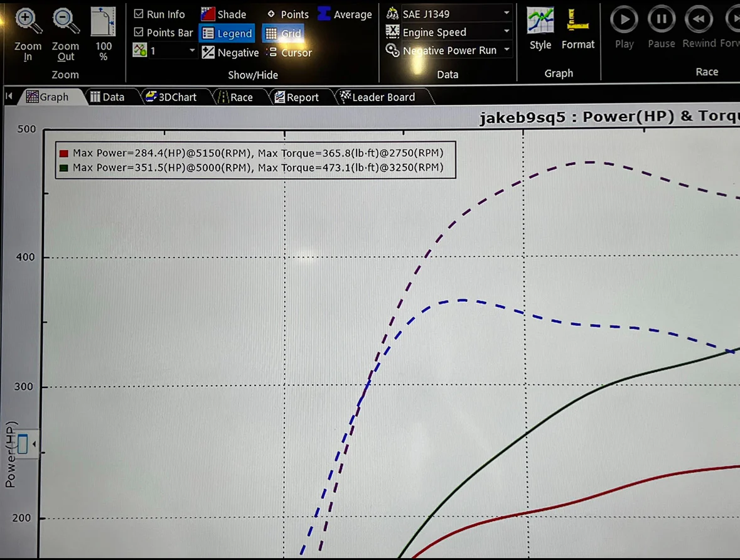This screenshot has width=740, height=560.
Task: Open the Leader Board tab
Action: tap(377, 97)
